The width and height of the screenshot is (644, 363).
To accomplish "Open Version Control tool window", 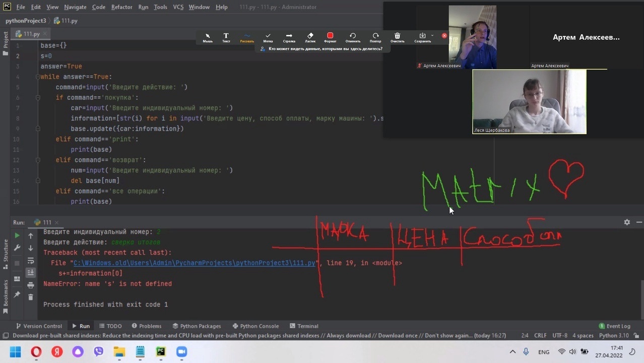I will pos(39,326).
